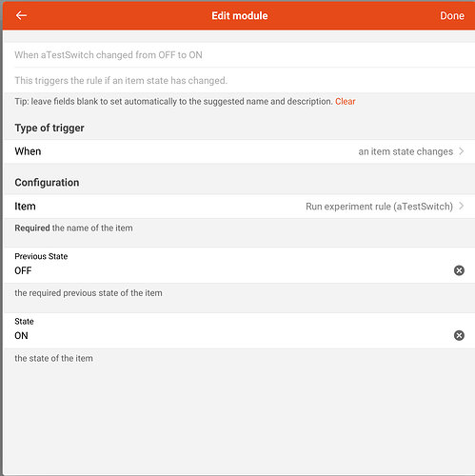Click 'Required the name of the item' hint

73,228
